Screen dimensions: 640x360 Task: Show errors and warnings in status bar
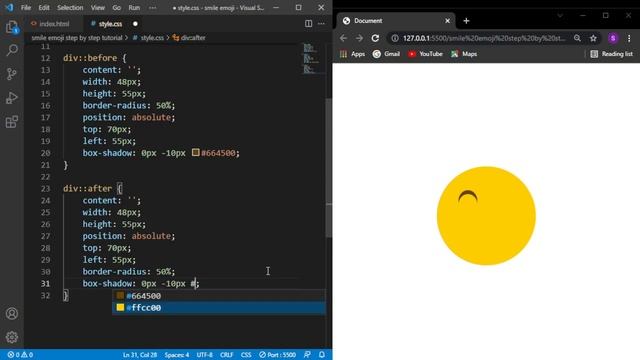pos(20,355)
